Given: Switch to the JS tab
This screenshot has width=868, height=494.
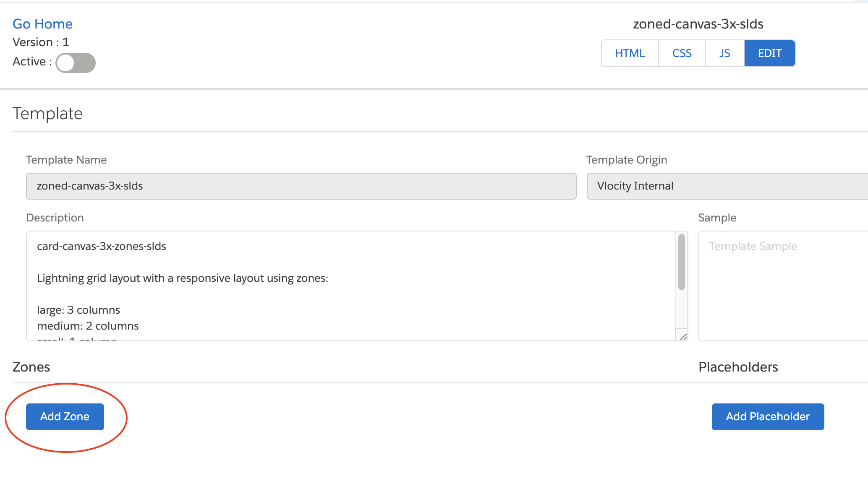Looking at the screenshot, I should 725,53.
